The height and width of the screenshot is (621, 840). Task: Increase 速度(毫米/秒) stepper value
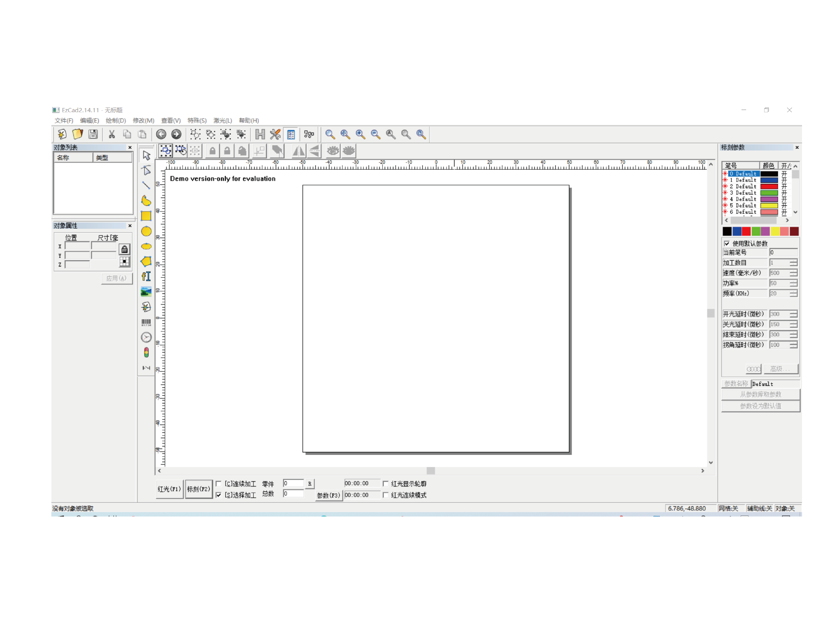(794, 271)
